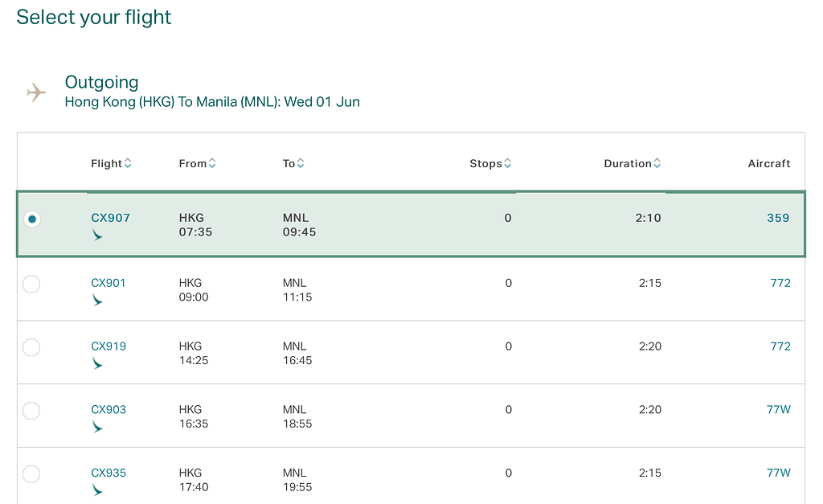Click the airplane icon under CX903
This screenshot has width=823, height=504.
(98, 427)
